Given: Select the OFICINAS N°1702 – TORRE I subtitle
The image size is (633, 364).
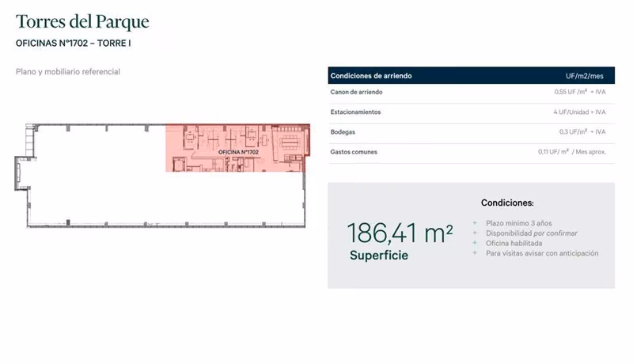Looking at the screenshot, I should (73, 44).
